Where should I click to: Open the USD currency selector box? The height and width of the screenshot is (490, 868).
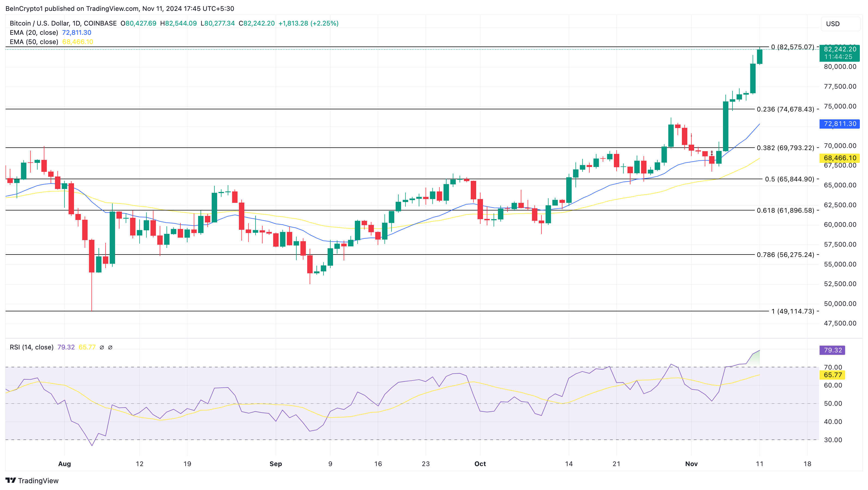coord(840,24)
